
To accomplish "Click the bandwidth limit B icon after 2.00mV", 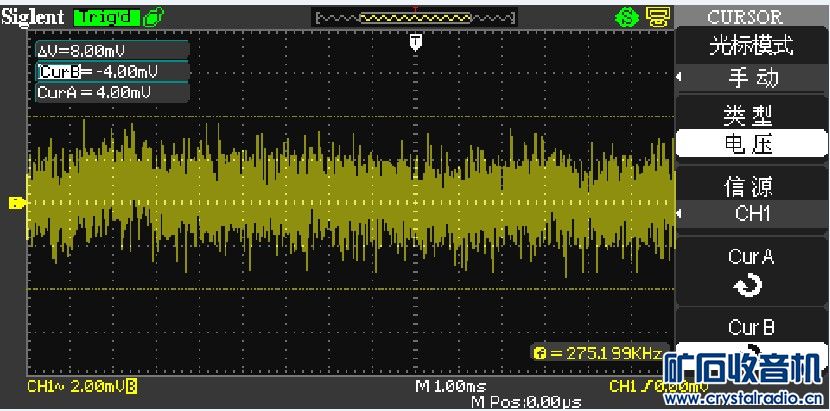I will click(131, 386).
